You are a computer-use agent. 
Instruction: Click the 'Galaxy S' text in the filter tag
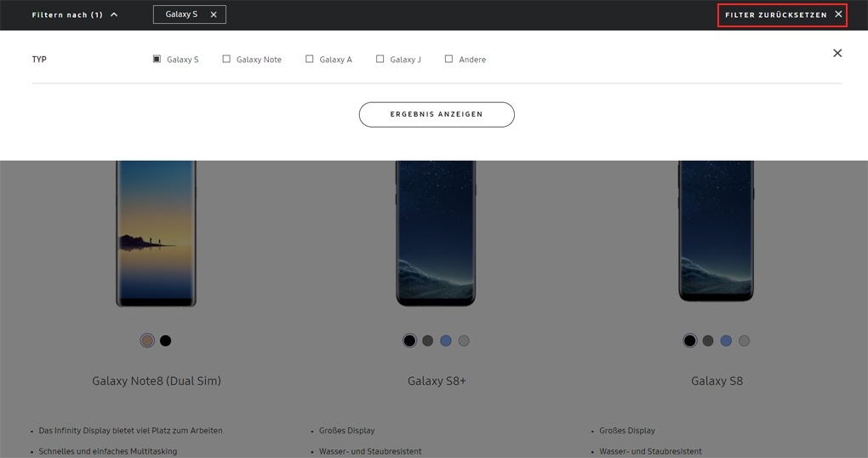pyautogui.click(x=181, y=14)
